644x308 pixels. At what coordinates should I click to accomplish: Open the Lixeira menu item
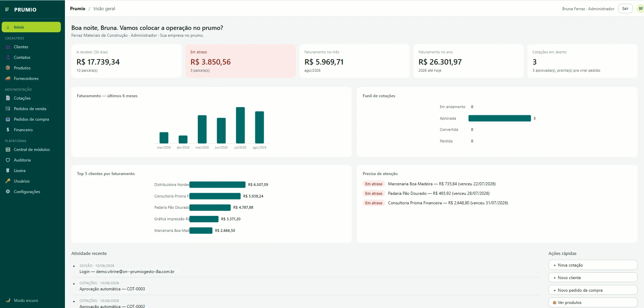tap(31, 171)
